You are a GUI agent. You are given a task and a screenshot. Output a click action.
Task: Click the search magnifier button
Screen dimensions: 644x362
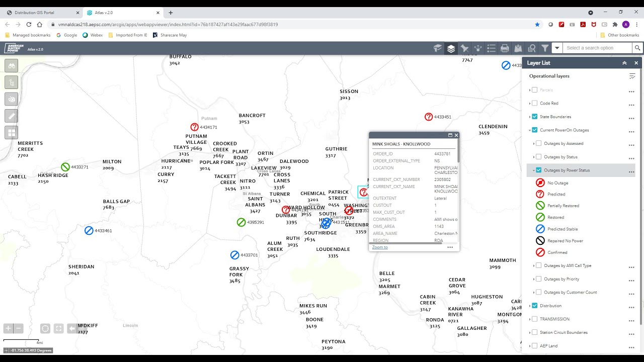[x=637, y=48]
